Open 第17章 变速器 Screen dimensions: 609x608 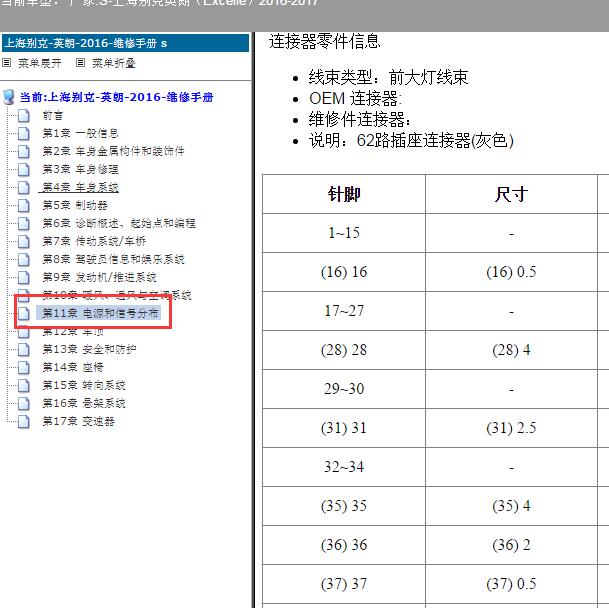(78, 421)
